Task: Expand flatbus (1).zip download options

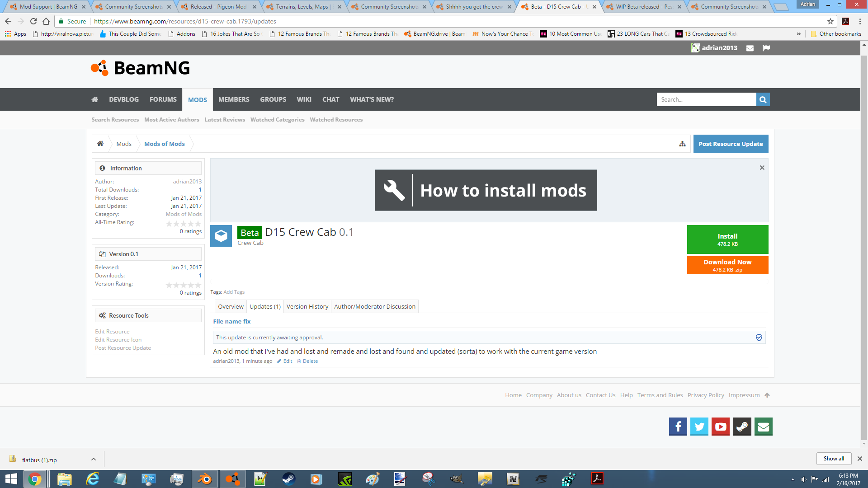Action: pyautogui.click(x=94, y=460)
